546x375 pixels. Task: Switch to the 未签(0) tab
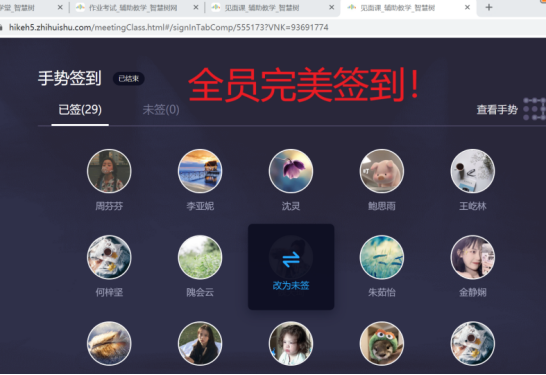click(161, 110)
